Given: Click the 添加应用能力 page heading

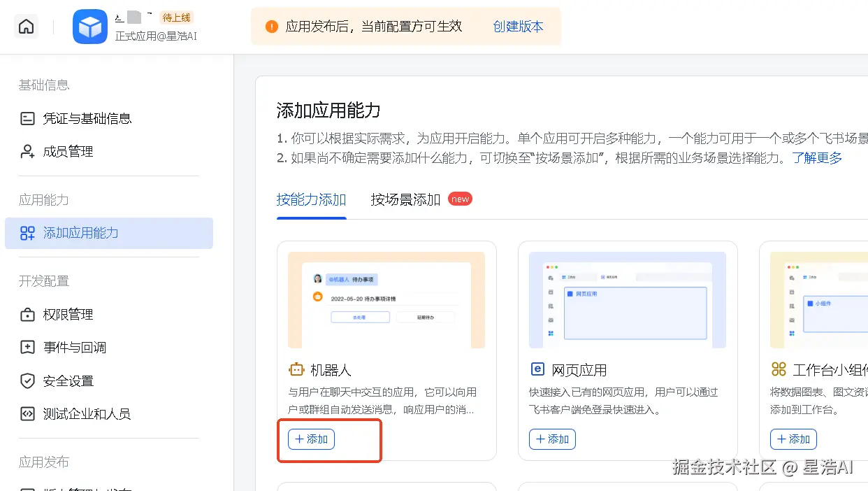Looking at the screenshot, I should pyautogui.click(x=328, y=111).
